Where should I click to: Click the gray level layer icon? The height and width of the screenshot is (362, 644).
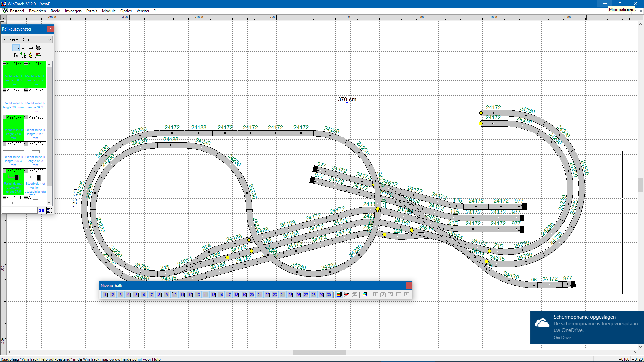[x=355, y=295]
